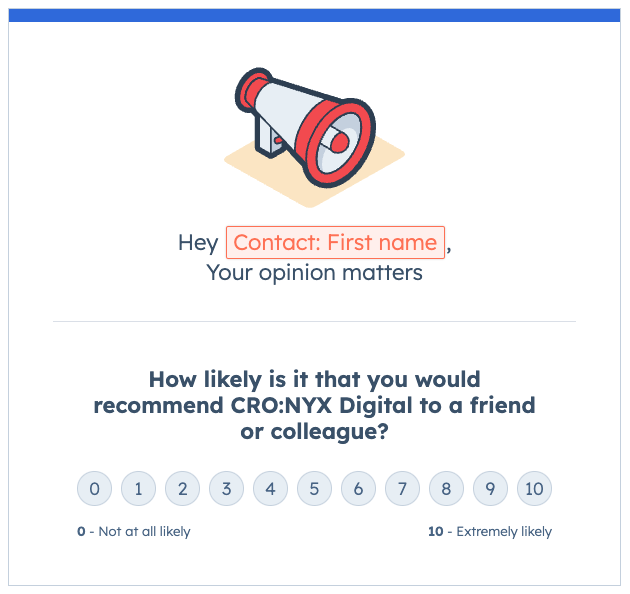Rate 9 on the recommendation scale
This screenshot has height=594, width=630.
point(490,489)
